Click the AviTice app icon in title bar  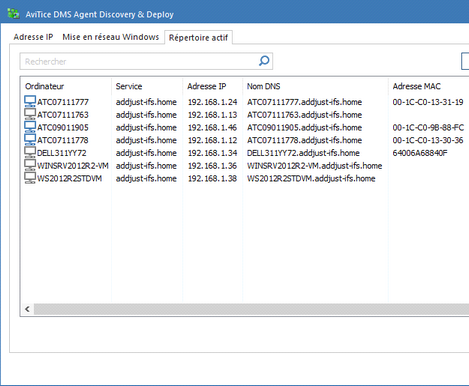(14, 14)
